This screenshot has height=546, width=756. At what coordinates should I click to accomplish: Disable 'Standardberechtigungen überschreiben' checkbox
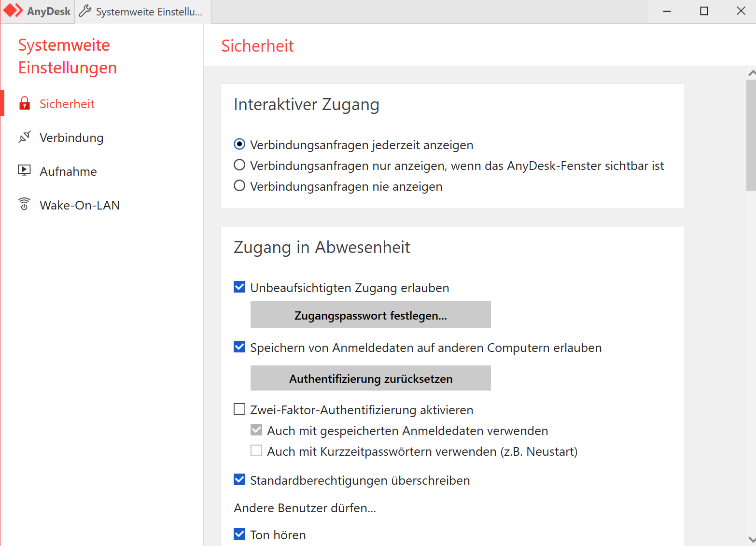(239, 480)
